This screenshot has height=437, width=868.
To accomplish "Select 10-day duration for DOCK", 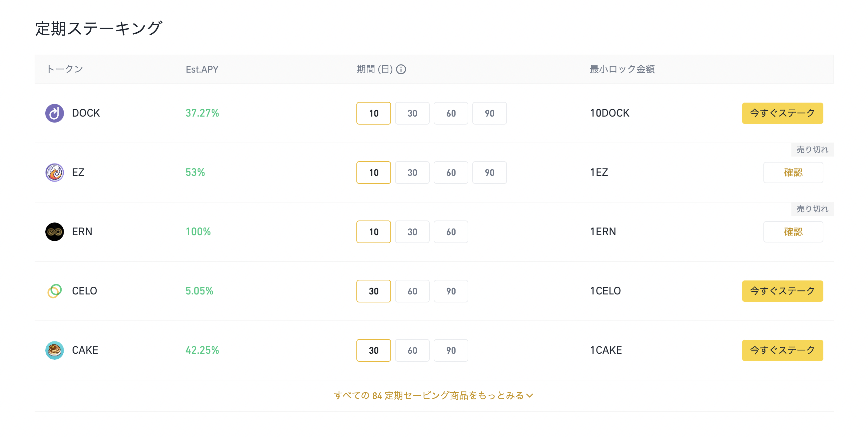I will [374, 113].
